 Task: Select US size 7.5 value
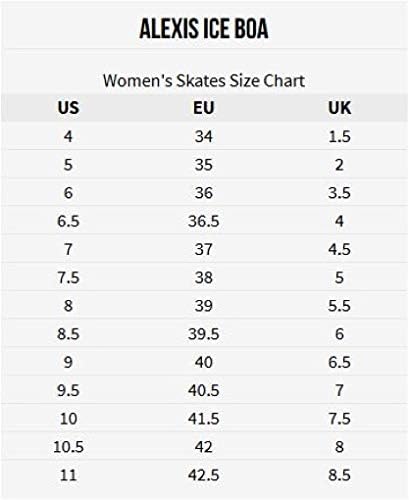pos(68,277)
